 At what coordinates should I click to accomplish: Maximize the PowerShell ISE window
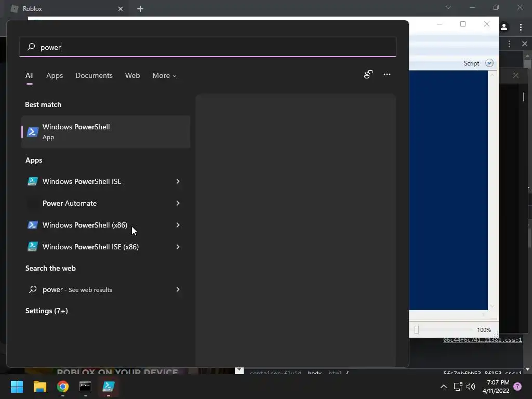click(463, 24)
